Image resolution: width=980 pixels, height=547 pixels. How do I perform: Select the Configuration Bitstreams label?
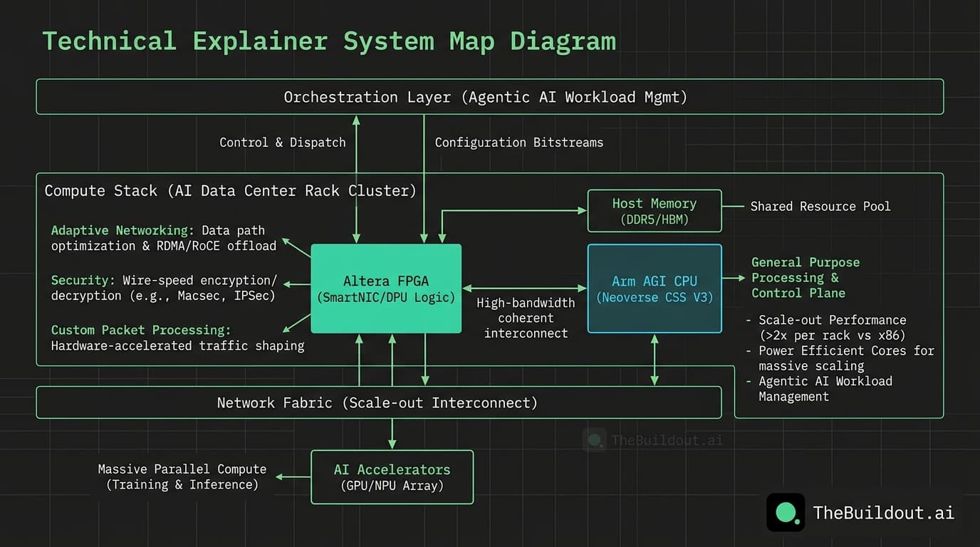pos(519,142)
